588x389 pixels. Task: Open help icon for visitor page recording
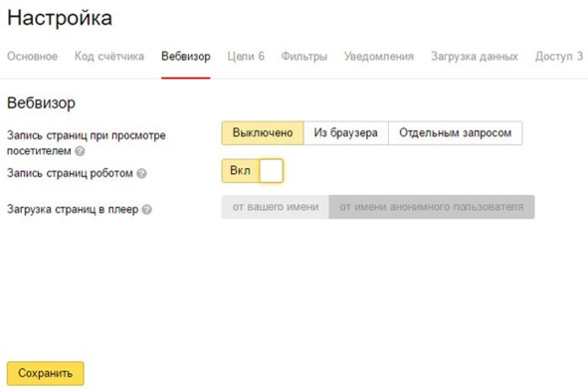click(x=80, y=151)
